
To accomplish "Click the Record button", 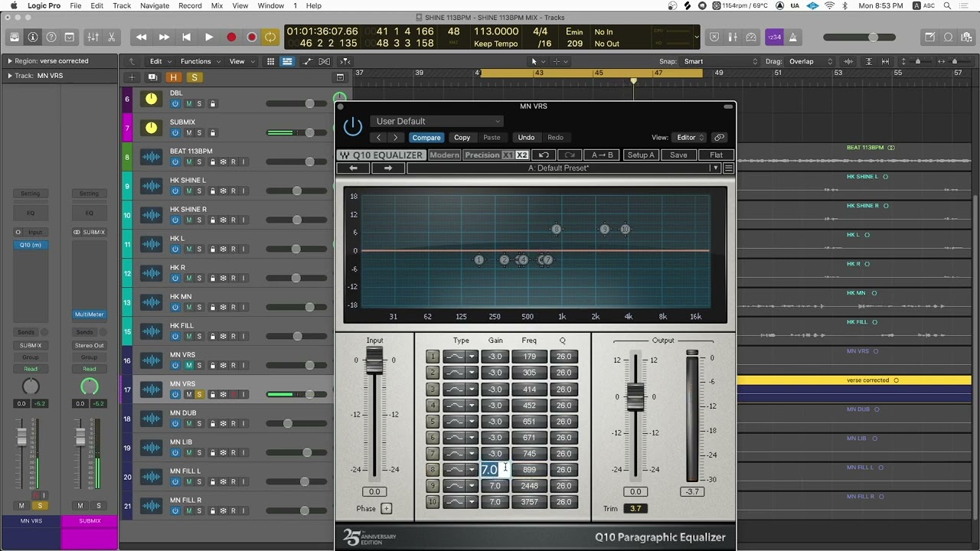I will click(231, 37).
